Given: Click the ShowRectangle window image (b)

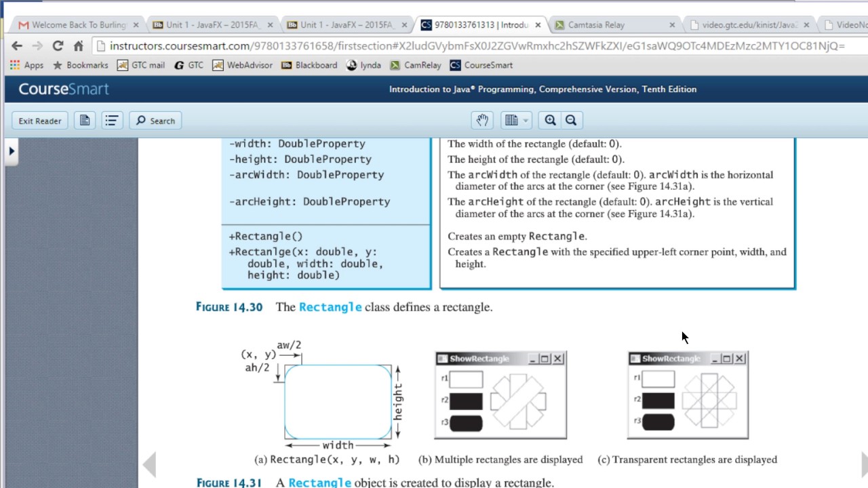Looking at the screenshot, I should coord(500,395).
